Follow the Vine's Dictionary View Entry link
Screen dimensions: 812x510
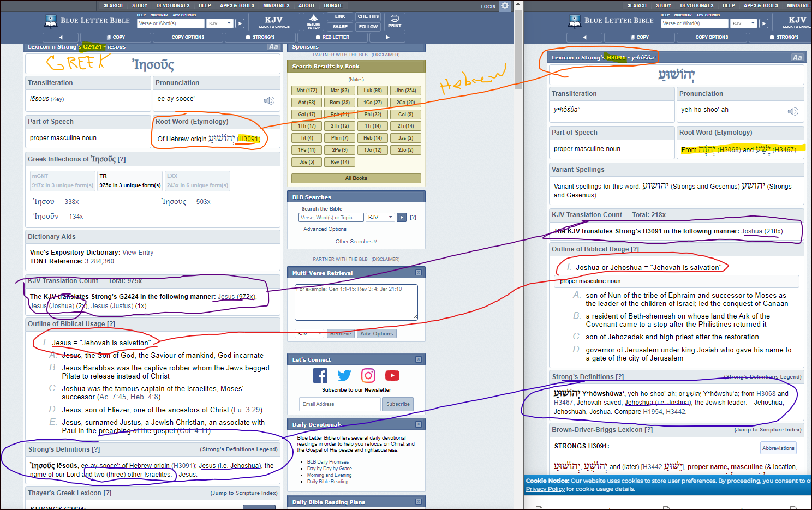138,253
